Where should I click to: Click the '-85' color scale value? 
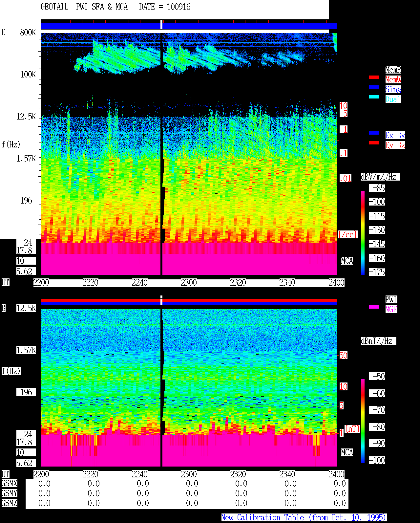coord(377,188)
